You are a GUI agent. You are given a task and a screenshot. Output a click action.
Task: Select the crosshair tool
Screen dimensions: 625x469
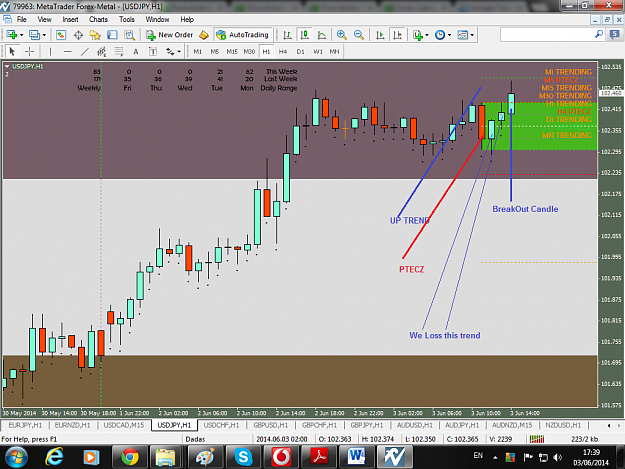29,51
